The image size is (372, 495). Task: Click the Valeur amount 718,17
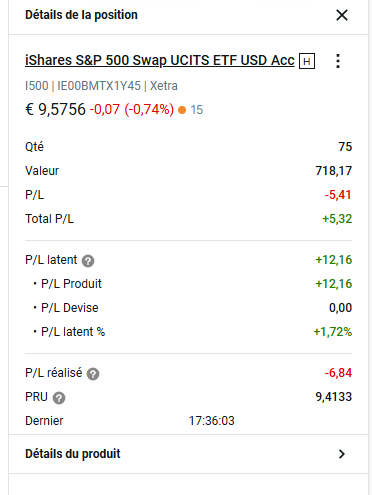coord(334,171)
